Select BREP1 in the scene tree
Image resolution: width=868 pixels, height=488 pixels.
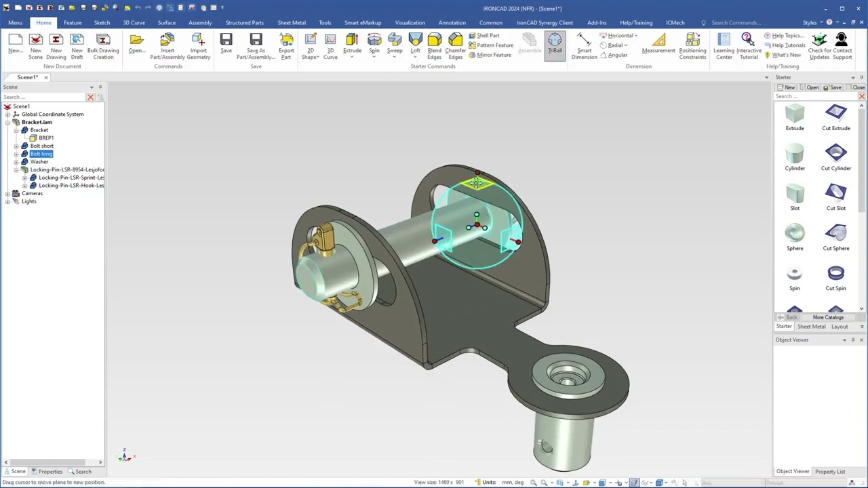pyautogui.click(x=46, y=138)
